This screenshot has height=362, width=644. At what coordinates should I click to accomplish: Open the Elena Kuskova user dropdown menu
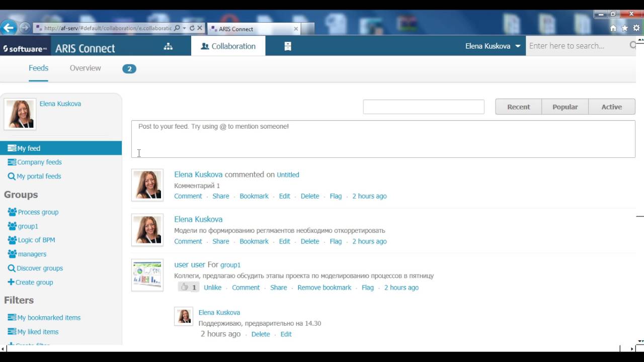click(x=493, y=46)
